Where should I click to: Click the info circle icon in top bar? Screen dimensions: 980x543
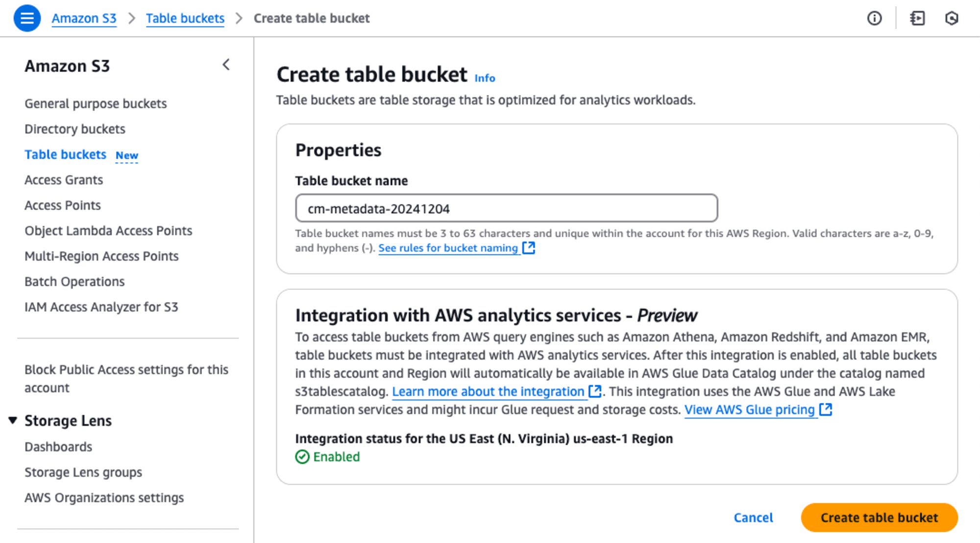[874, 19]
